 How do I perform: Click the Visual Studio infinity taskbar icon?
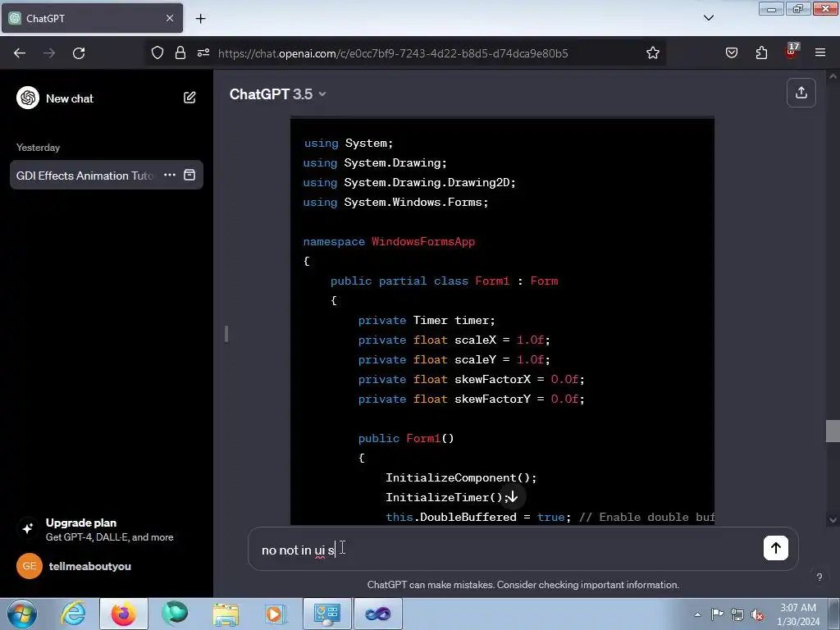378,614
